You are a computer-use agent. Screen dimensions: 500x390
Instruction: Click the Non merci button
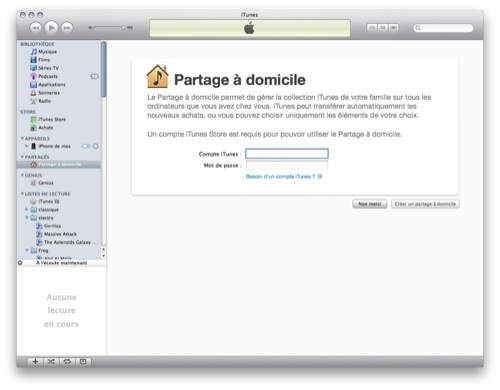pyautogui.click(x=370, y=204)
